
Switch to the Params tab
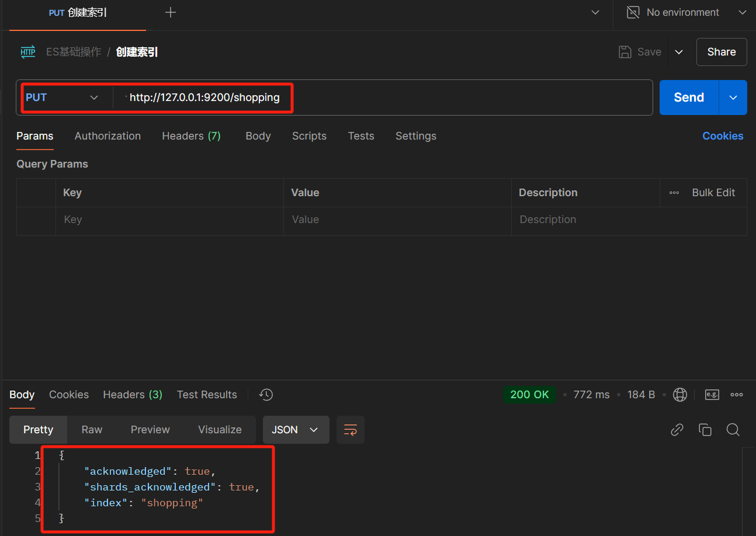[x=35, y=136]
